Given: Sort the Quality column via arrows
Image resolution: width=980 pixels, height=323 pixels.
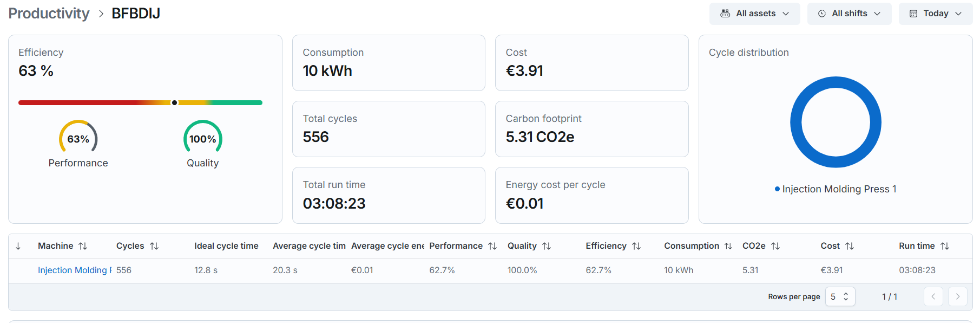Looking at the screenshot, I should pos(547,246).
